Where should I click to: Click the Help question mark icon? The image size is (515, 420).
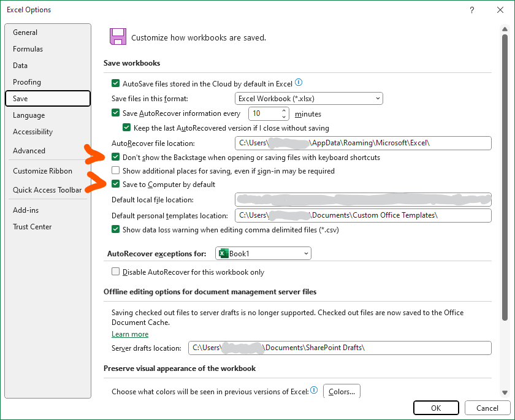pyautogui.click(x=472, y=10)
